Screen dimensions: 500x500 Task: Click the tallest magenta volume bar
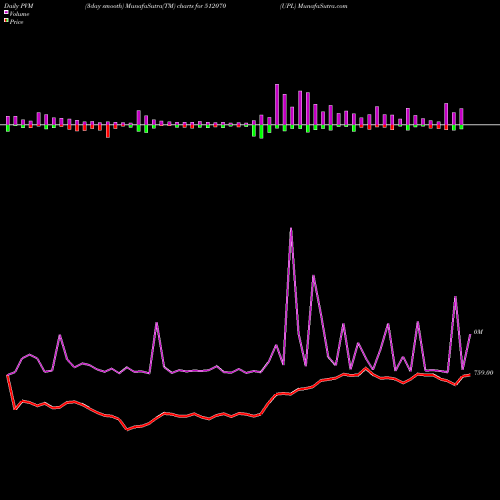(x=277, y=104)
